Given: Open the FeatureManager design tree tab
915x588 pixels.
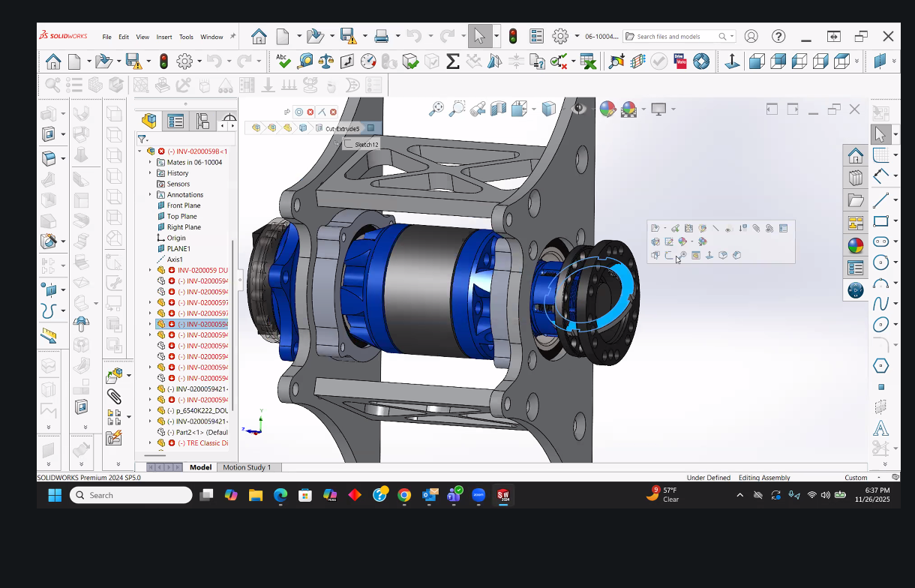Looking at the screenshot, I should click(x=149, y=121).
